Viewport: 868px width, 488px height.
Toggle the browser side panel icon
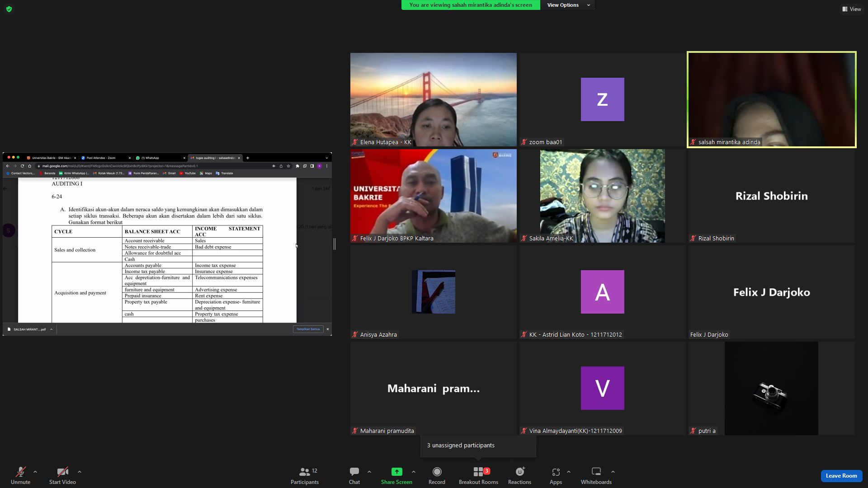point(312,166)
